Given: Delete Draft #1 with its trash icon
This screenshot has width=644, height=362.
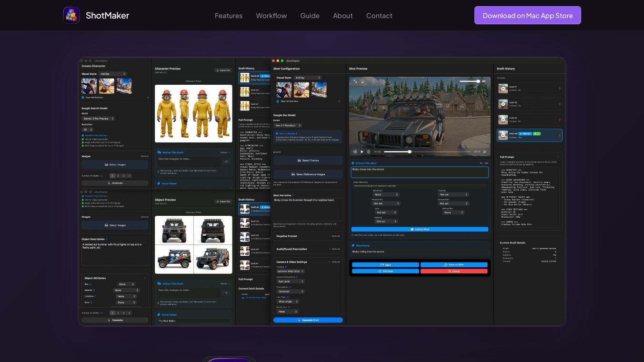Looking at the screenshot, I should 559,89.
